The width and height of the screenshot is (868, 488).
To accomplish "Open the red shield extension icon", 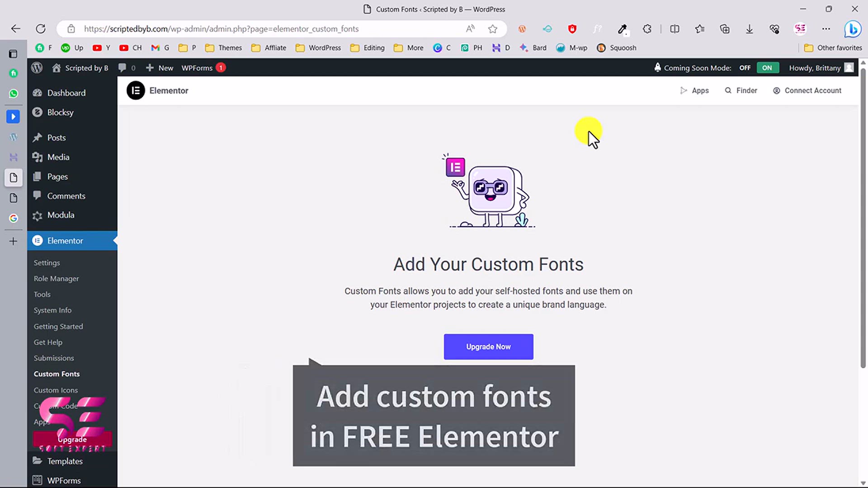I will (x=572, y=29).
